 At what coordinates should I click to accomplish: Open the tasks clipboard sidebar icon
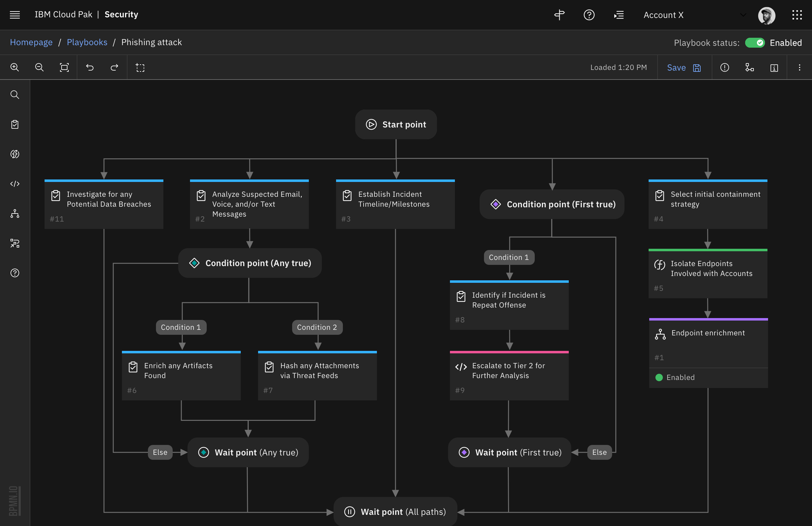click(15, 124)
